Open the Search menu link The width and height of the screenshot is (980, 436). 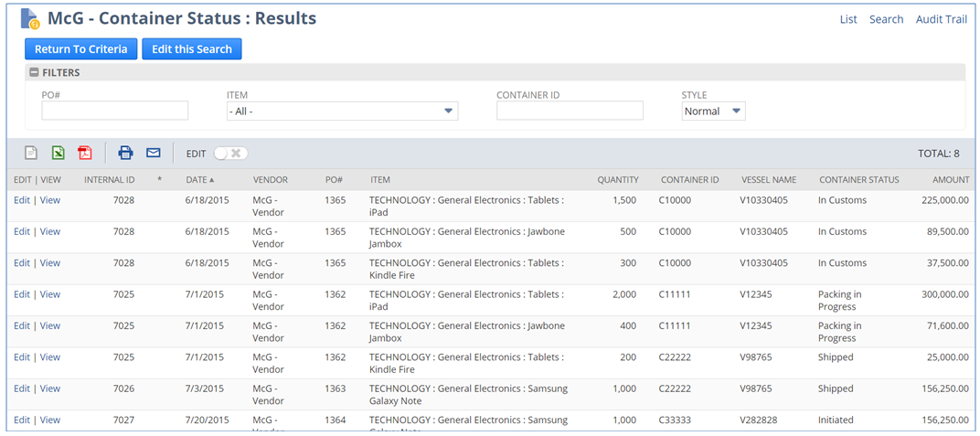pyautogui.click(x=886, y=19)
